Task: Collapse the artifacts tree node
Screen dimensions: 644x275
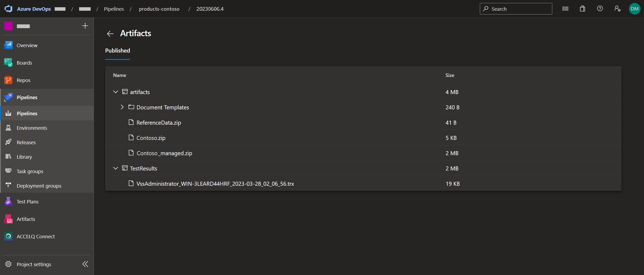Action: (116, 92)
